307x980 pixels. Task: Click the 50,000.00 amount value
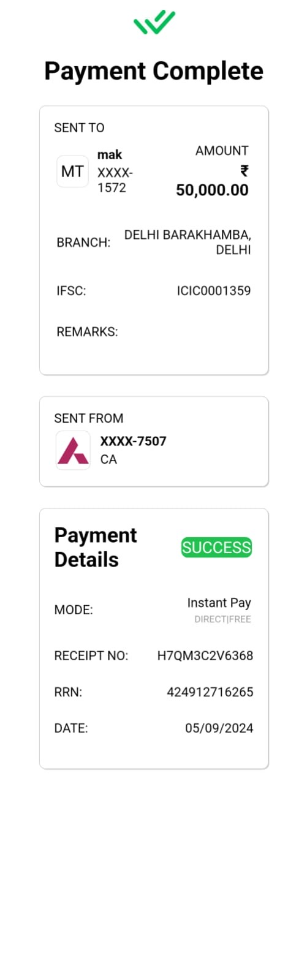tap(212, 190)
